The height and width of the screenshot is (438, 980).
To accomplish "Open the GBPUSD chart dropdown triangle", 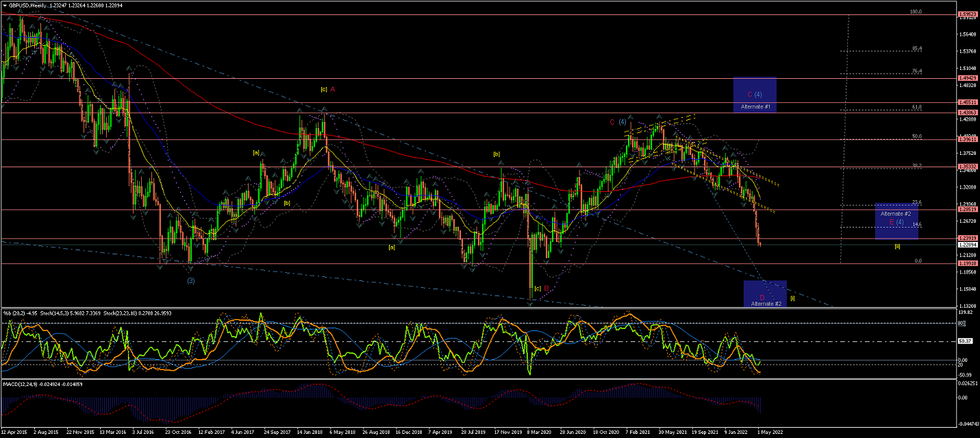I will (x=5, y=5).
